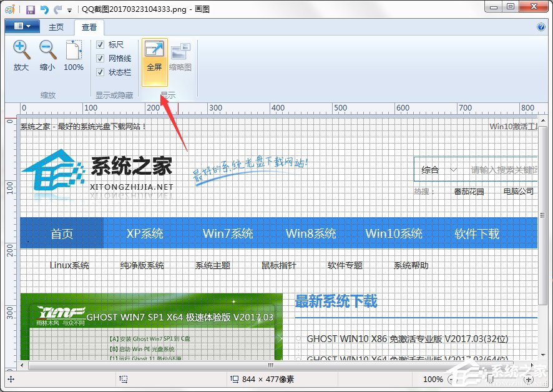553x392 pixels.
Task: Click the 100% actual size icon
Action: (x=73, y=55)
